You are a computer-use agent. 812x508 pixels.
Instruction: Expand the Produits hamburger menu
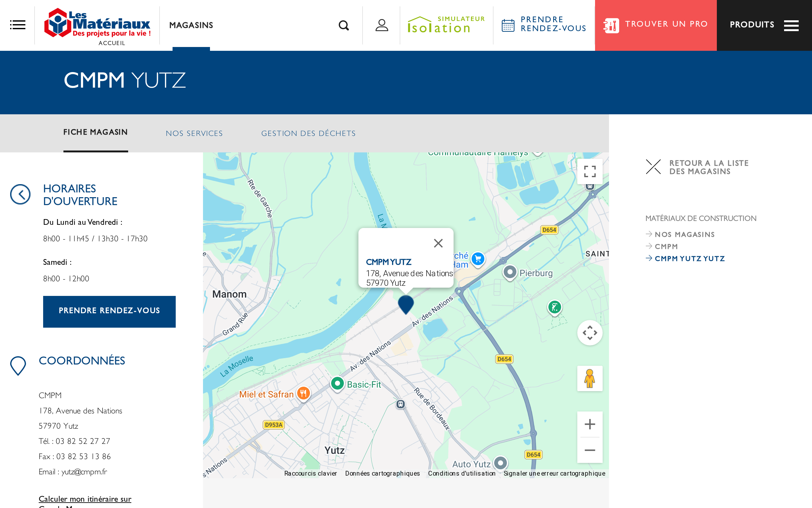791,25
